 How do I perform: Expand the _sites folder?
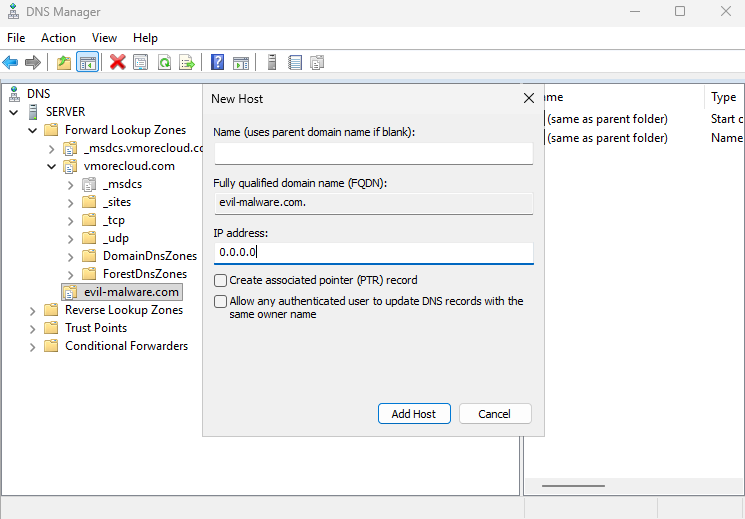click(x=70, y=203)
